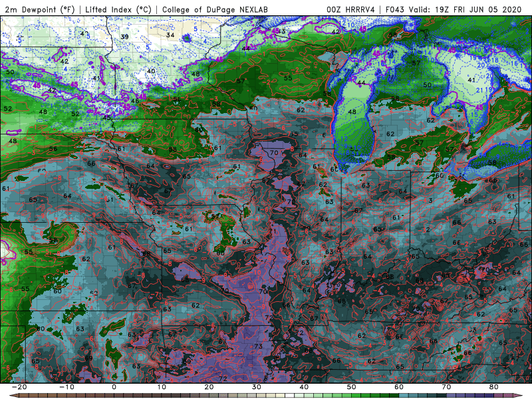
Task: Click the "00Z HRRRV4" model run label
Action: 350,9
